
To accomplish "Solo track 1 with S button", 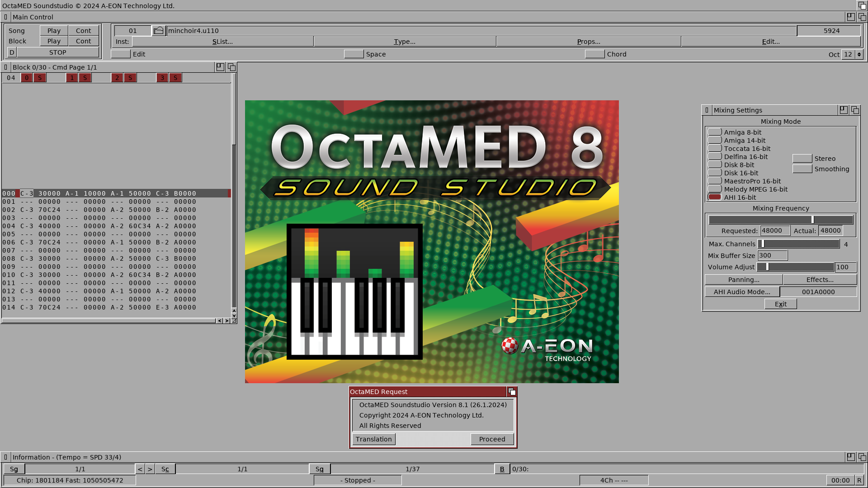I will click(x=85, y=78).
